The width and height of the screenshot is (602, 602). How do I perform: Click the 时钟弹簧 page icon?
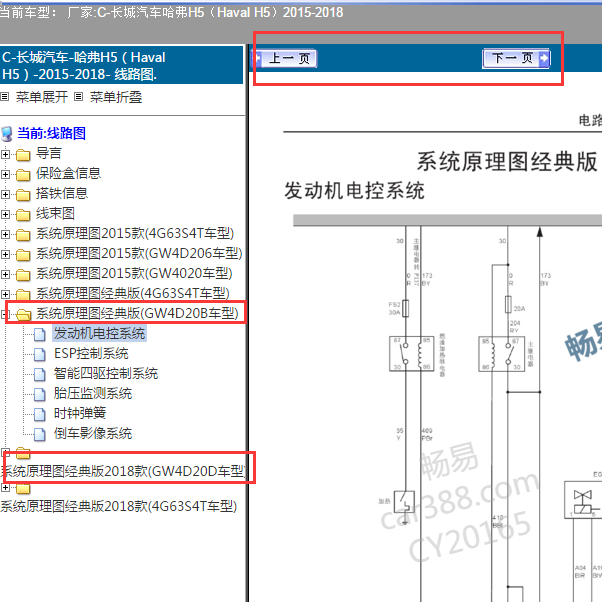pyautogui.click(x=40, y=414)
